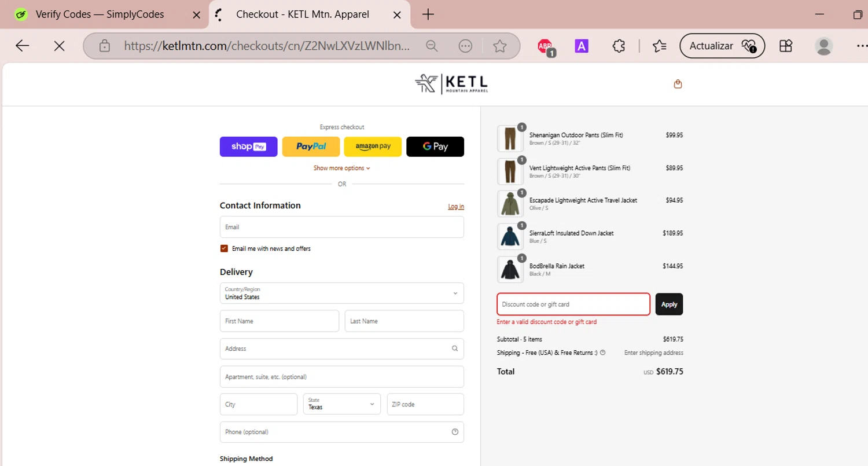Image resolution: width=868 pixels, height=466 pixels.
Task: Open the shopping bag cart icon
Action: [x=678, y=84]
